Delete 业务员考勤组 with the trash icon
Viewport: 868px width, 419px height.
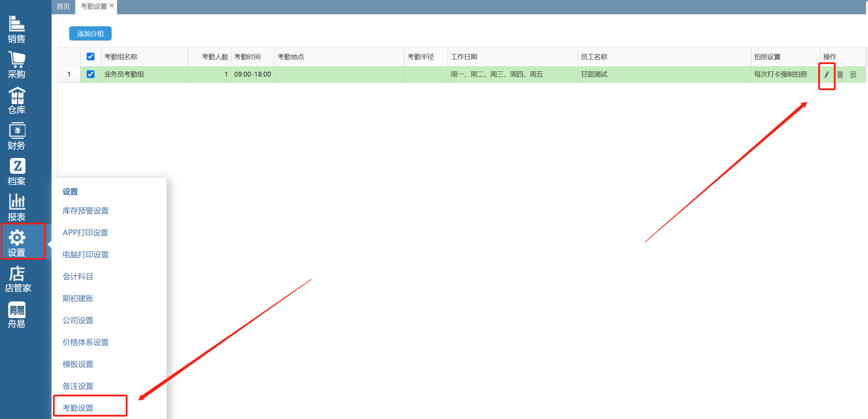[840, 74]
